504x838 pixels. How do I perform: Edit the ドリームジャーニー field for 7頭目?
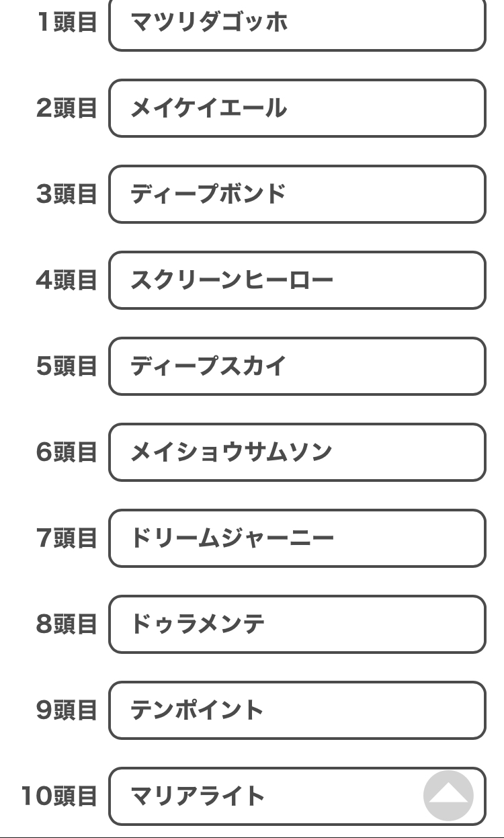(x=297, y=538)
